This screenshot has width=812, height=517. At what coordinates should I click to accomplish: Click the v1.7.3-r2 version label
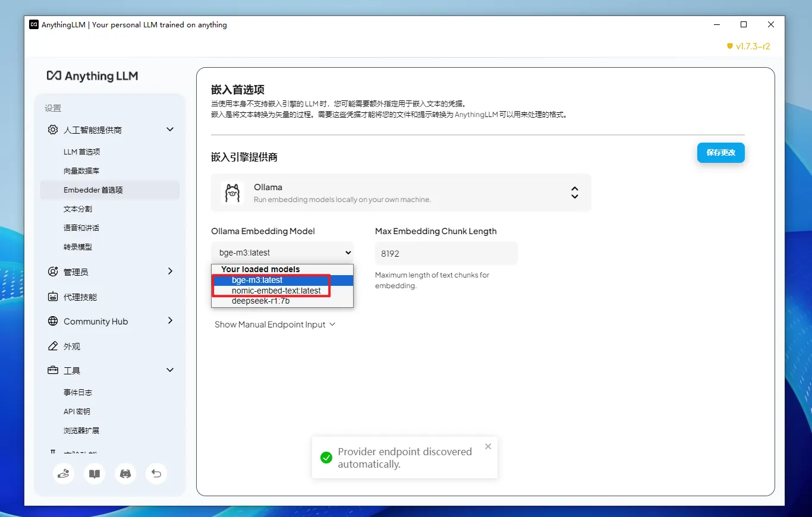coord(753,46)
